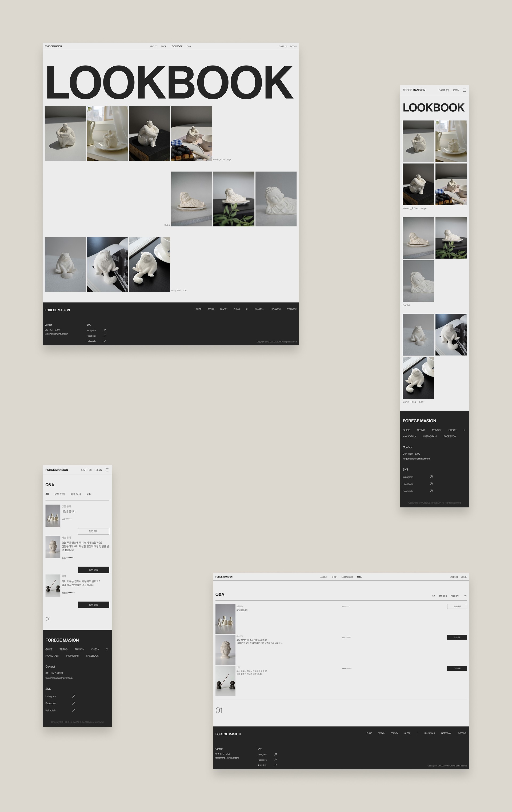
Task: Open hamburger menu on mobile Lookbook page
Action: pyautogui.click(x=465, y=90)
